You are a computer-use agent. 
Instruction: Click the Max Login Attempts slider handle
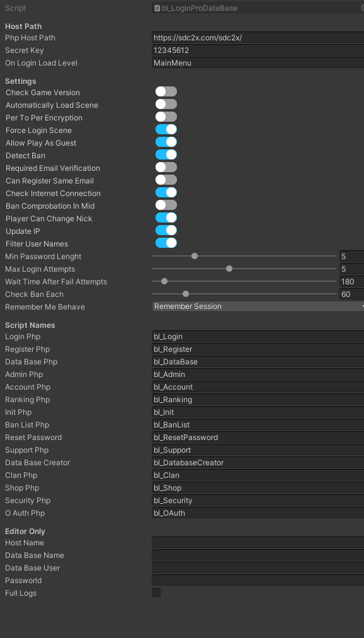229,269
